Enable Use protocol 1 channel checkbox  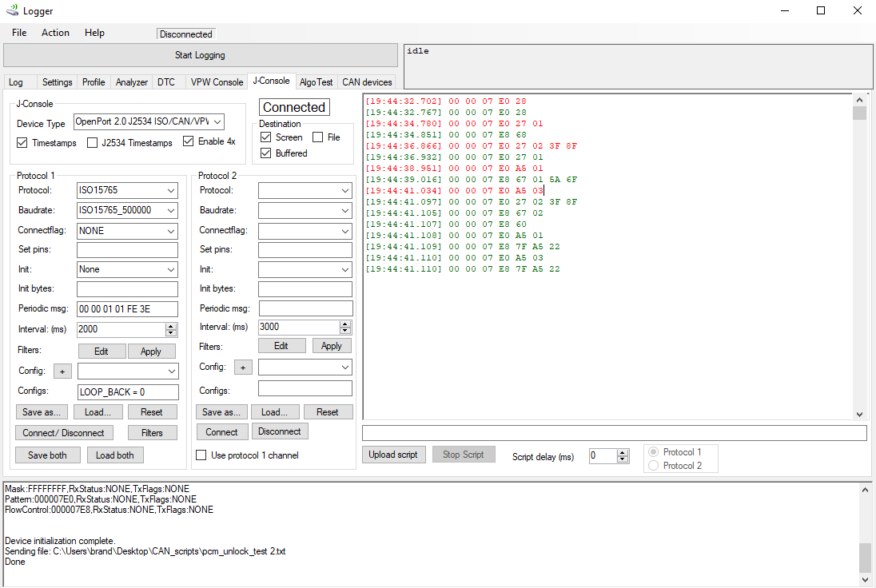[201, 455]
